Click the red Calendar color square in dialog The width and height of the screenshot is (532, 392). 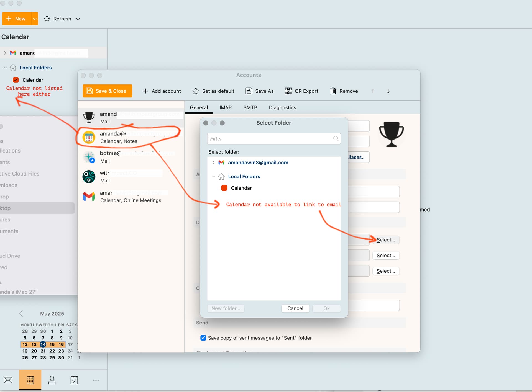pos(224,188)
